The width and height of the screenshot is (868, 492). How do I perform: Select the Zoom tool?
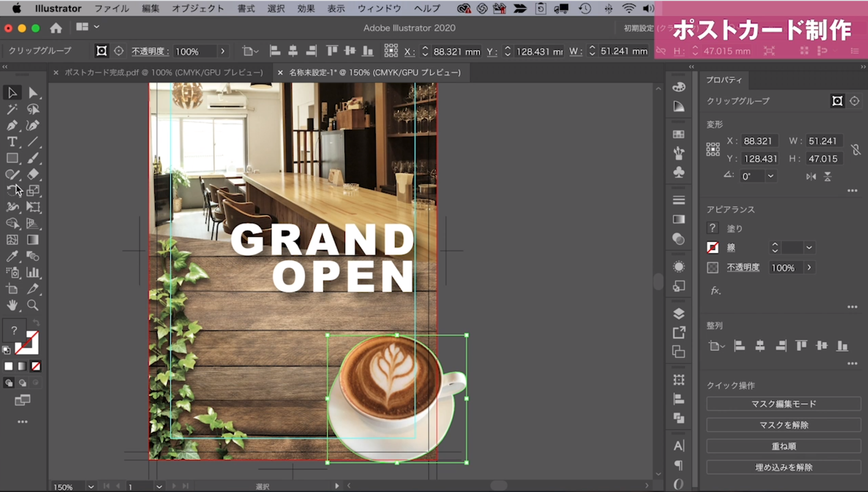pyautogui.click(x=33, y=305)
